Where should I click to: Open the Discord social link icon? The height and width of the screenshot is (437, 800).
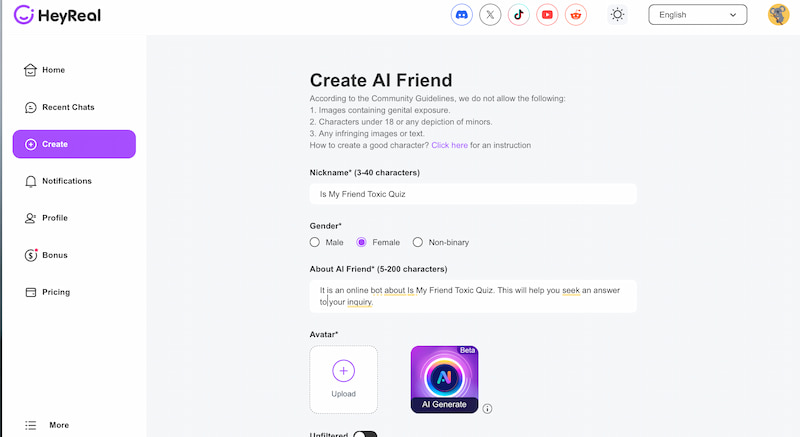(461, 15)
